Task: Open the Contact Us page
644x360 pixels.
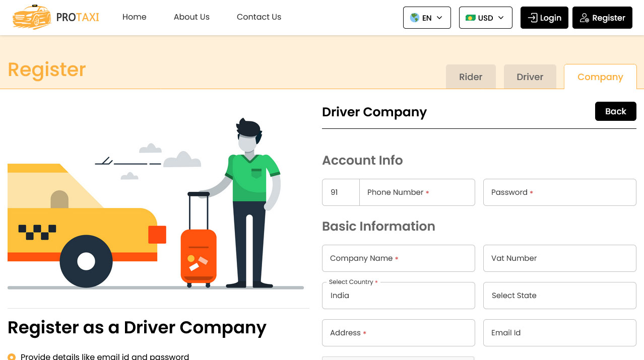Action: 259,17
